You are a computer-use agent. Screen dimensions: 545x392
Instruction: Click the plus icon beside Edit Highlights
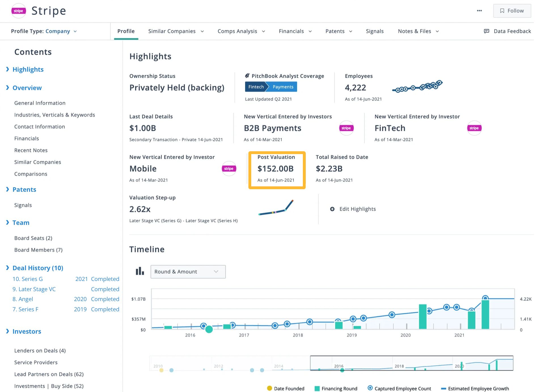pos(332,209)
